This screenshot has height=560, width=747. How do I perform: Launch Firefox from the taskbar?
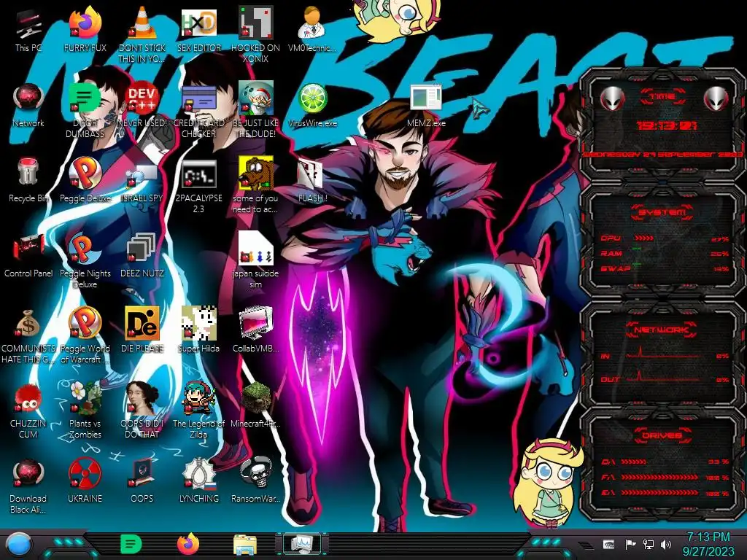188,544
